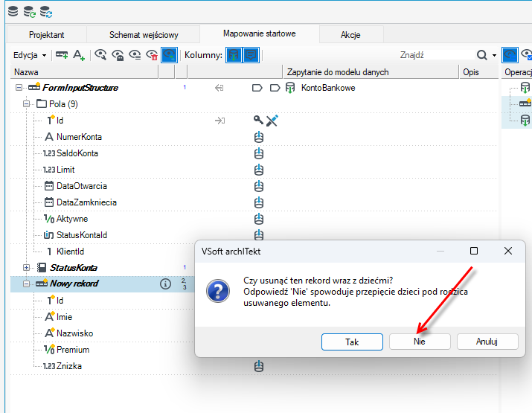
Task: Select the DataZamkniecia field
Action: (86, 202)
